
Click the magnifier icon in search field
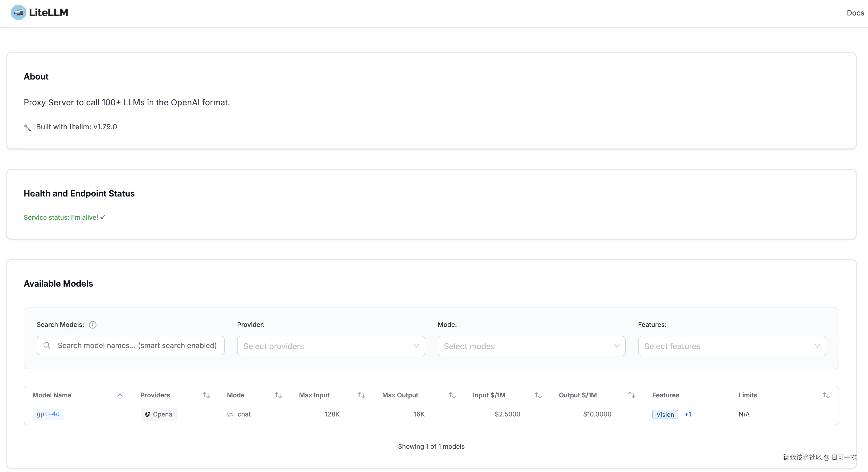coord(47,345)
